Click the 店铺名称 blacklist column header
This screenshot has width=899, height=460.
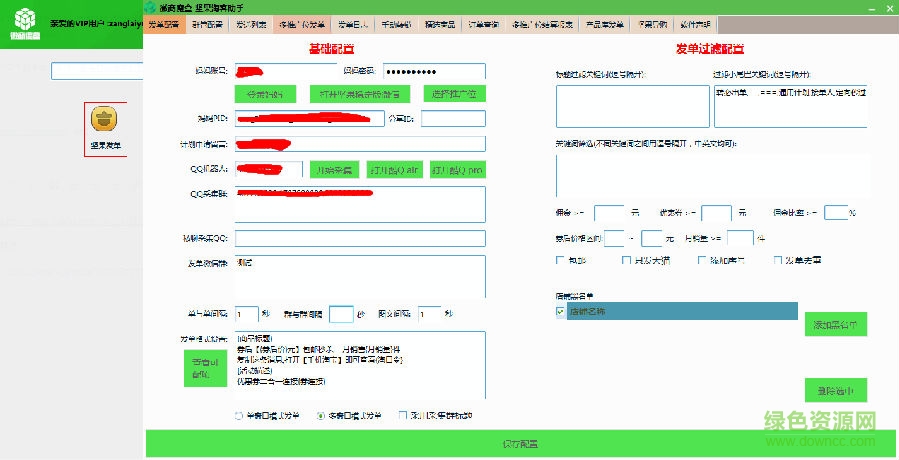pos(682,311)
